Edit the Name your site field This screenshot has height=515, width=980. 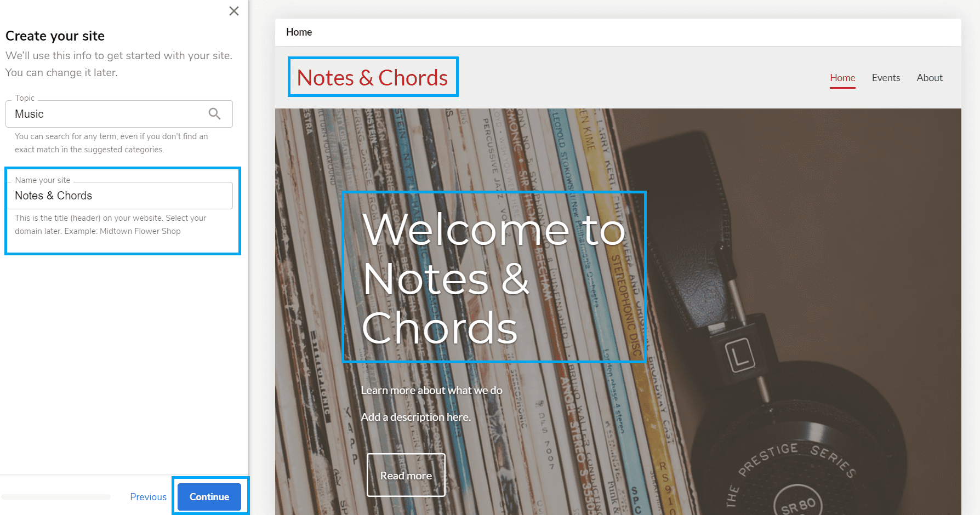[119, 196]
